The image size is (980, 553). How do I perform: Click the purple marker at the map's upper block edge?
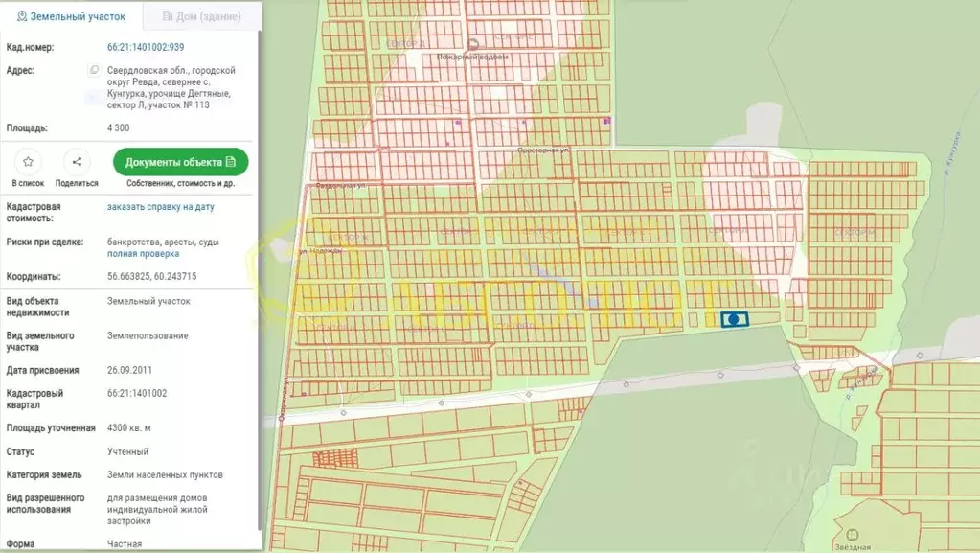[607, 121]
